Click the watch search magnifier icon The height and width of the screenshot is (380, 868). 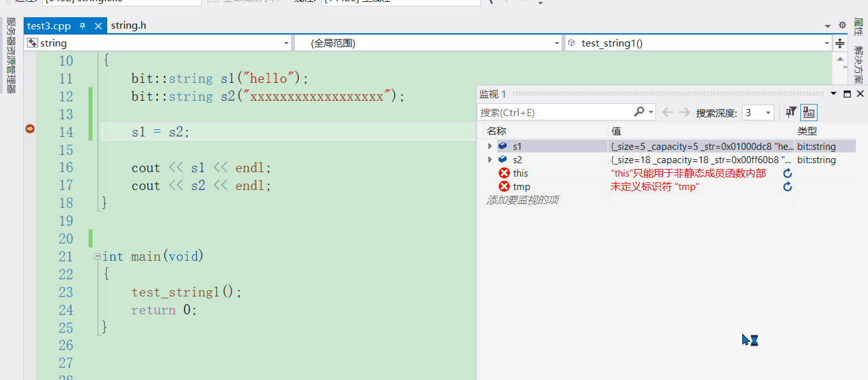[639, 112]
